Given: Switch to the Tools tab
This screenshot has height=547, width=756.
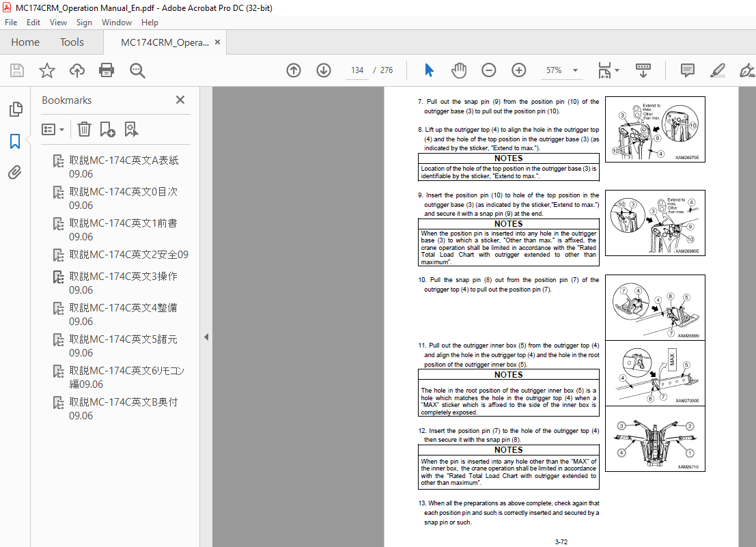Looking at the screenshot, I should point(72,42).
